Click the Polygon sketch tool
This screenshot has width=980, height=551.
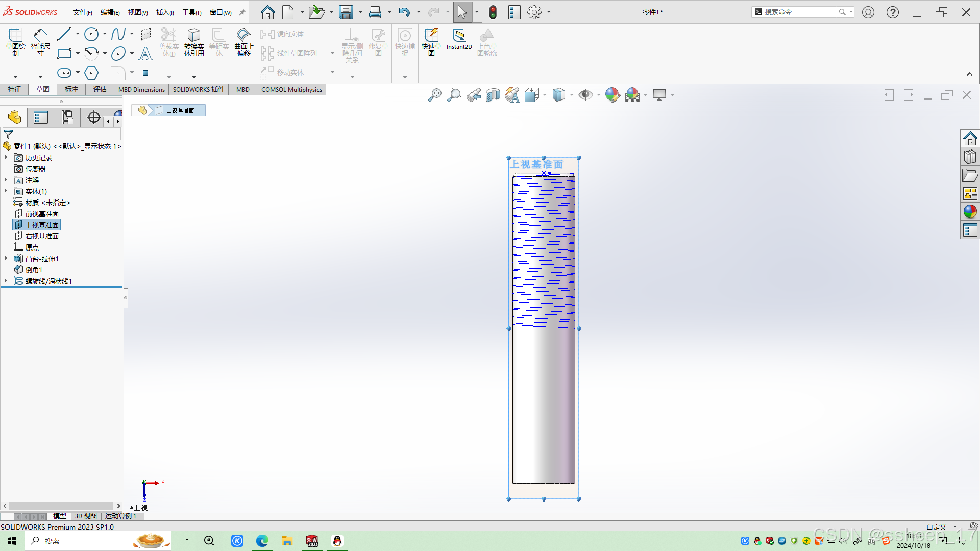91,73
